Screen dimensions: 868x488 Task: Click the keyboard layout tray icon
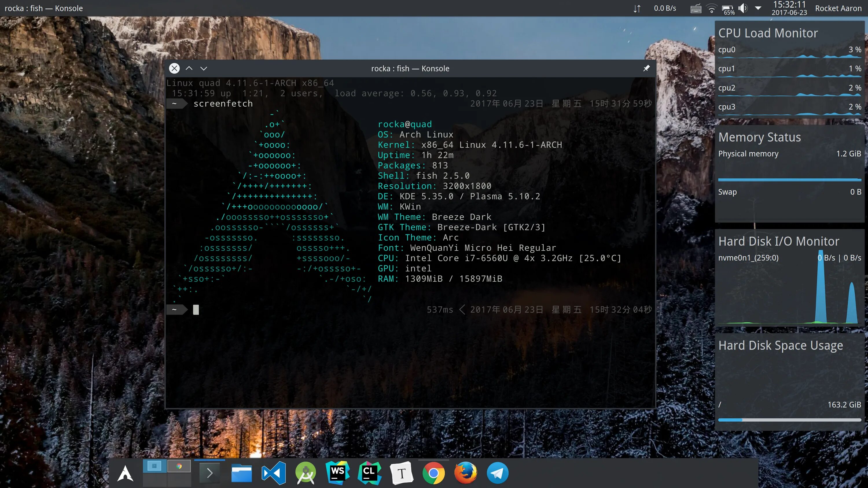[696, 8]
